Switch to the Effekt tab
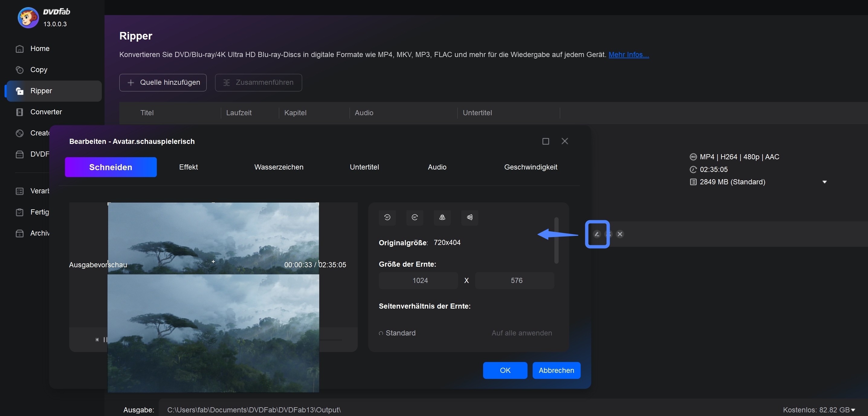The width and height of the screenshot is (868, 416). (x=188, y=167)
